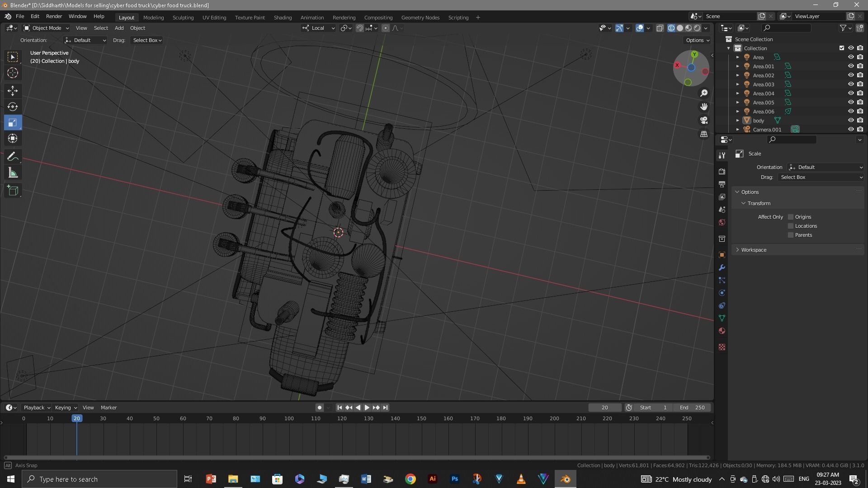Open the Modifiers properties tab
The width and height of the screenshot is (868, 488).
click(x=722, y=267)
